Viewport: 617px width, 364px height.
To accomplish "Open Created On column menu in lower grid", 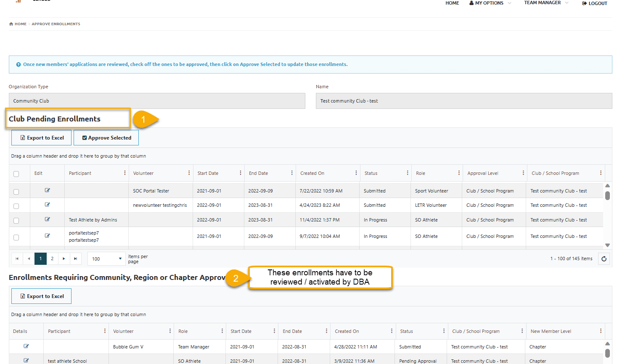I will click(x=392, y=331).
